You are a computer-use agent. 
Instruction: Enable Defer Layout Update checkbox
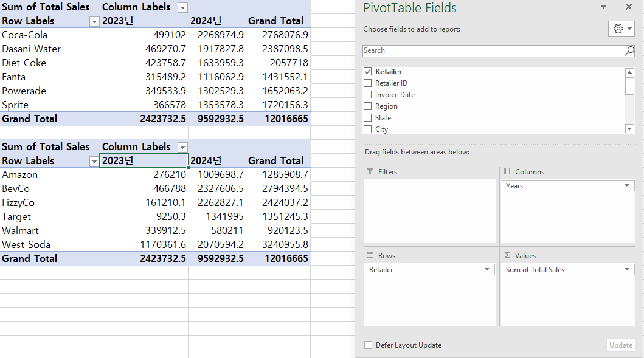click(368, 345)
